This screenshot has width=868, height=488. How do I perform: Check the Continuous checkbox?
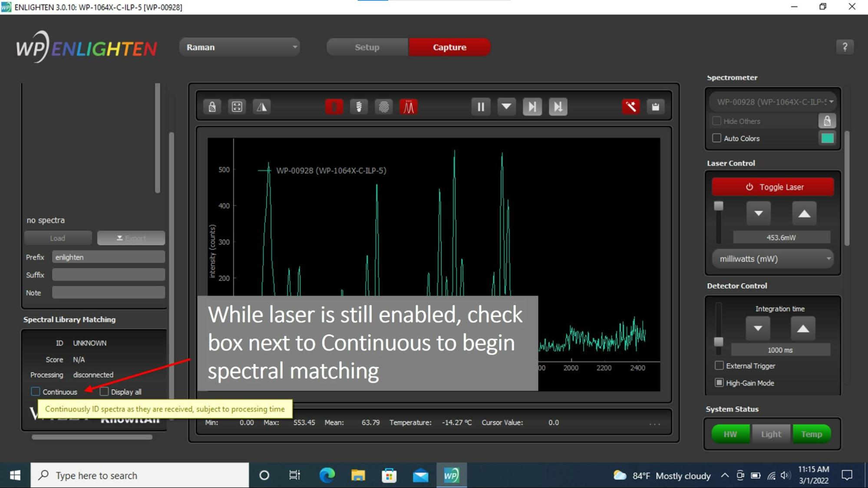tap(36, 392)
